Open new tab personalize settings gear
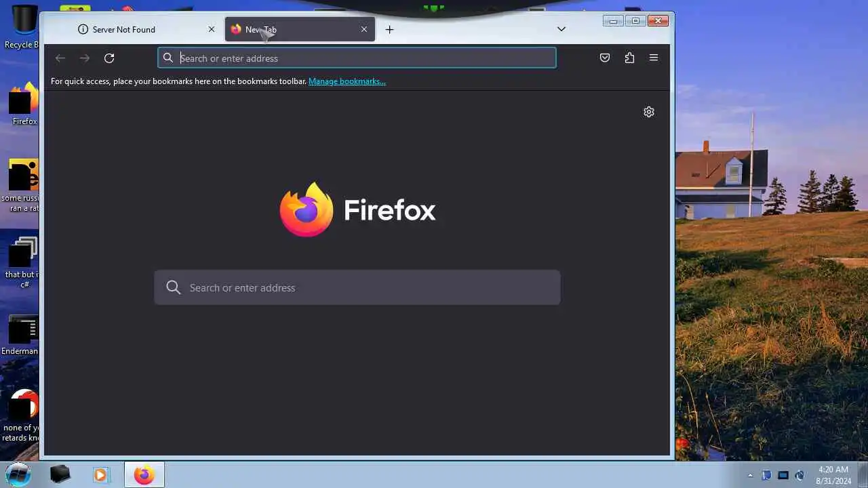Screen dimensions: 868x488 pyautogui.click(x=649, y=112)
